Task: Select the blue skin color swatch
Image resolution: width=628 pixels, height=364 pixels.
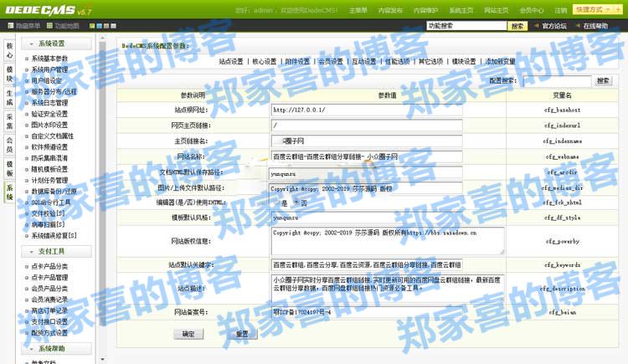Action: 100,26
